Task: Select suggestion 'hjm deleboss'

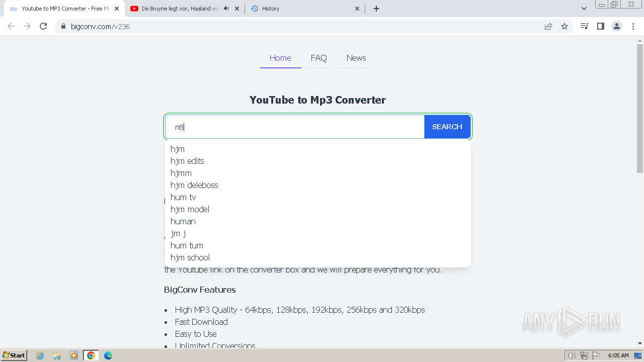Action: pos(318,185)
